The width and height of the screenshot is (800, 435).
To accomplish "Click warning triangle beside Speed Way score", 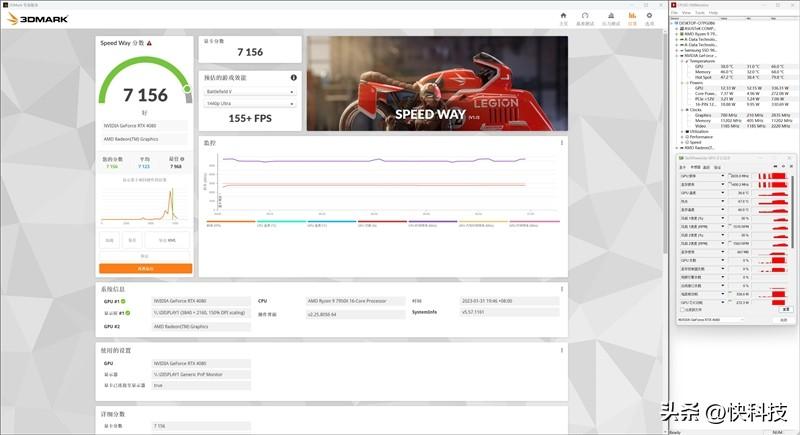I will tap(149, 43).
